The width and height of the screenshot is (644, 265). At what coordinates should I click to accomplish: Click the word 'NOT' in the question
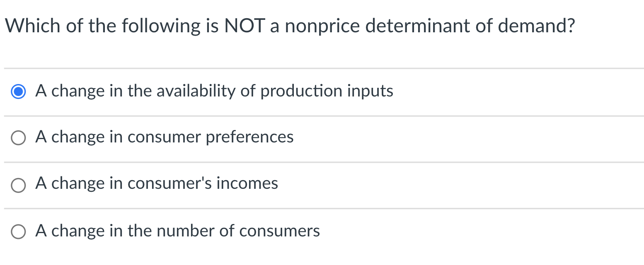click(245, 26)
